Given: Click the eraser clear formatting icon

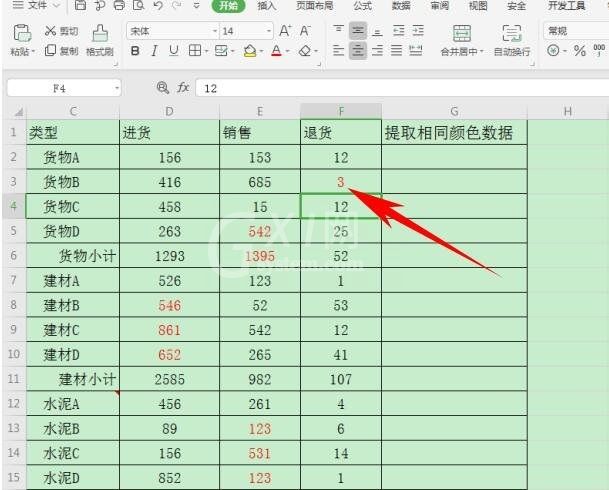Looking at the screenshot, I should click(305, 50).
